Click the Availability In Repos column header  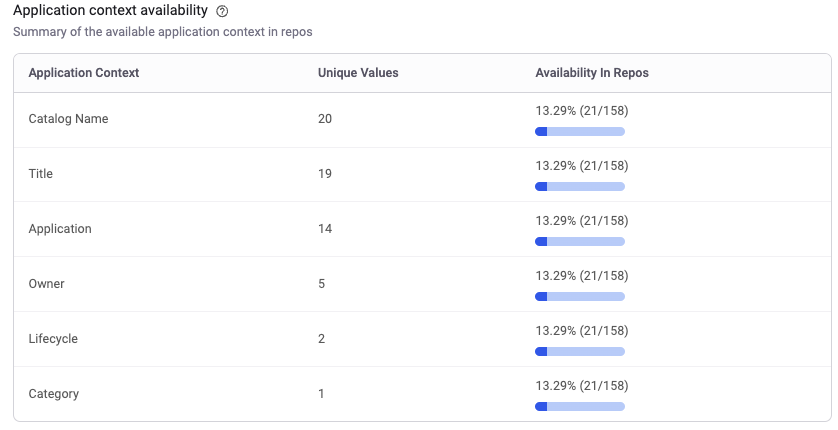coord(592,73)
